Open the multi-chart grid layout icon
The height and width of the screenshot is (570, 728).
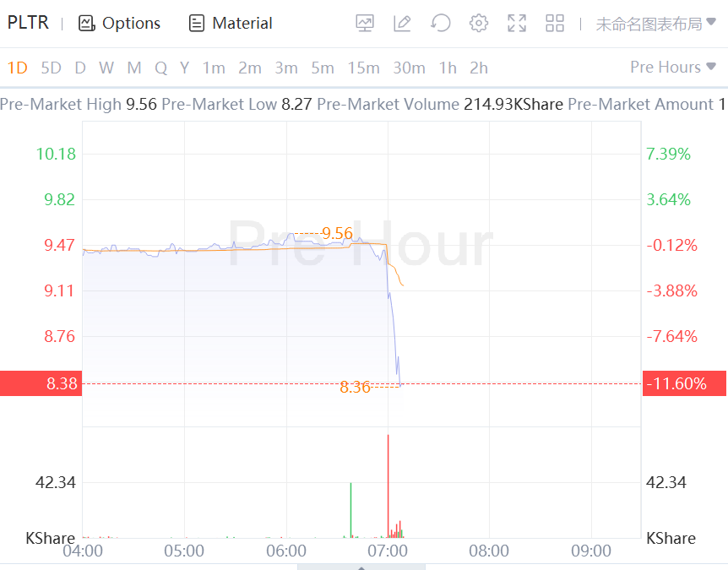[555, 24]
